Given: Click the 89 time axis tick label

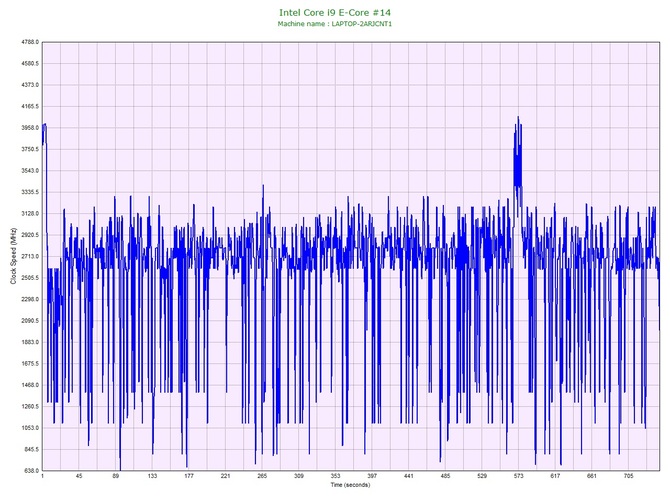Looking at the screenshot, I should [115, 476].
